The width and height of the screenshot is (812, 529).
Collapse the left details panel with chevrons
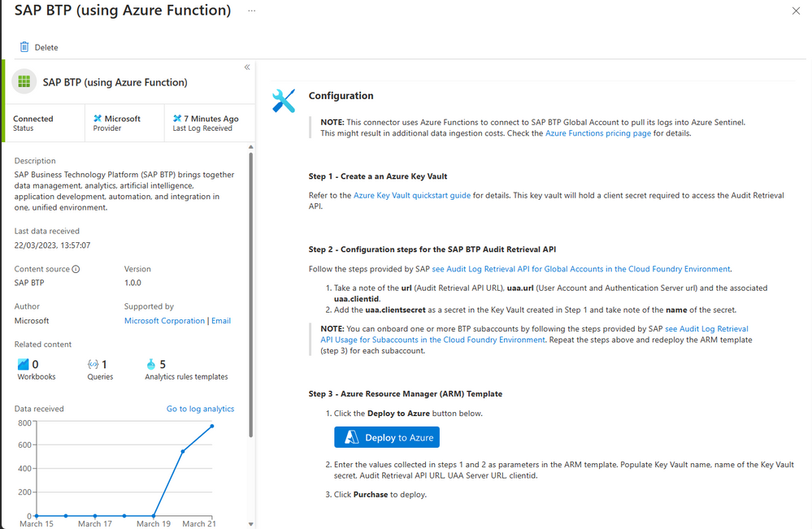click(x=247, y=67)
